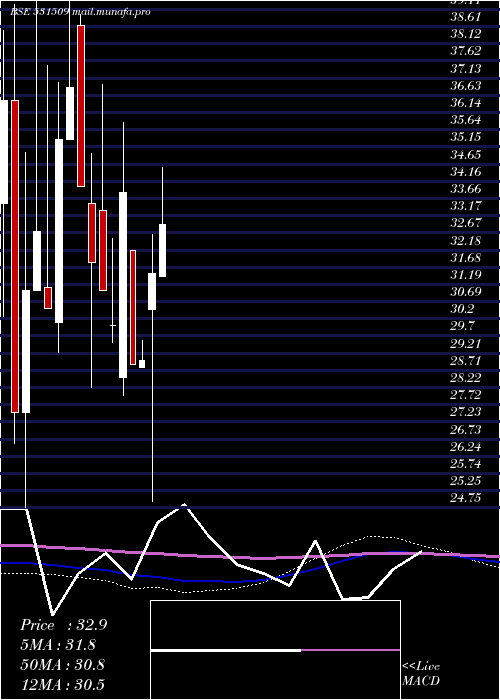The height and width of the screenshot is (700, 500).
Task: Click the 29.7 price axis label
Action: [x=462, y=326]
